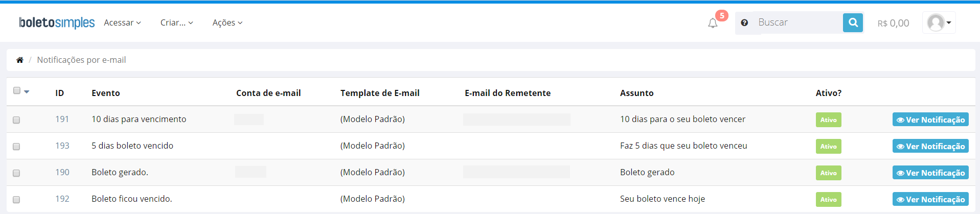980x214 pixels.
Task: Open the Ações menu
Action: (227, 22)
